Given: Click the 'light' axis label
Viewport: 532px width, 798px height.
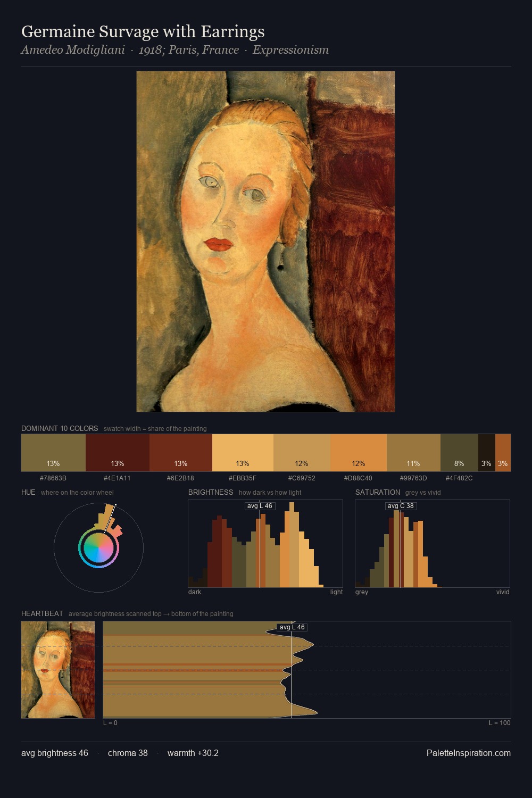Looking at the screenshot, I should 337,592.
